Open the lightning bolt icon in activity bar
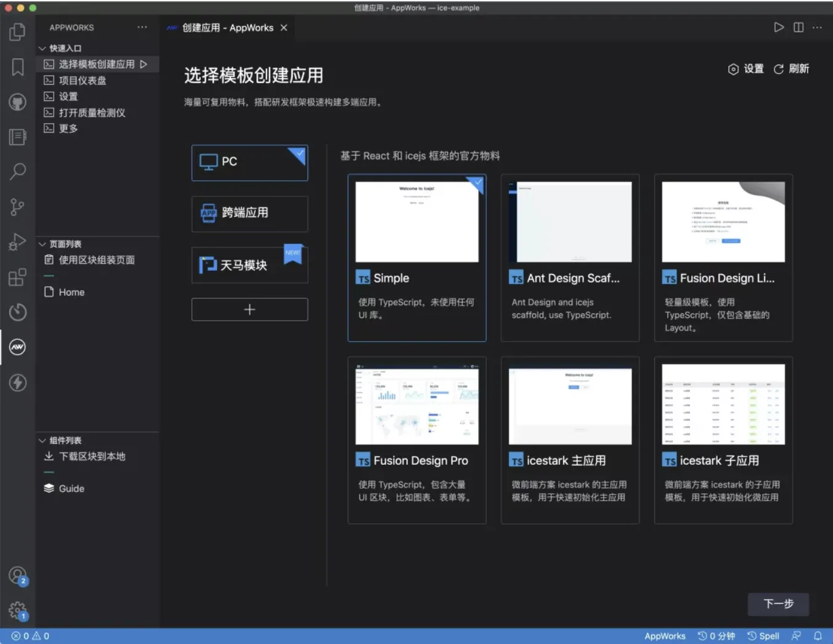Screen dimensions: 833x644 (18, 382)
